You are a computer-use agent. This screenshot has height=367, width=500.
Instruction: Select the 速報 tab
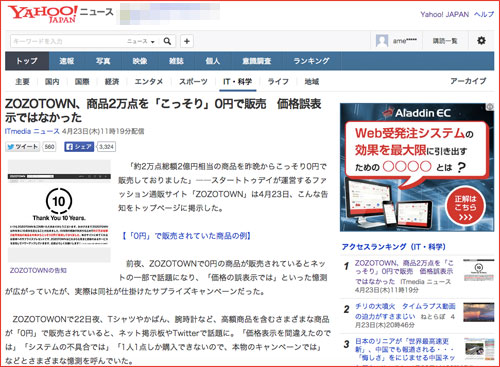click(67, 61)
